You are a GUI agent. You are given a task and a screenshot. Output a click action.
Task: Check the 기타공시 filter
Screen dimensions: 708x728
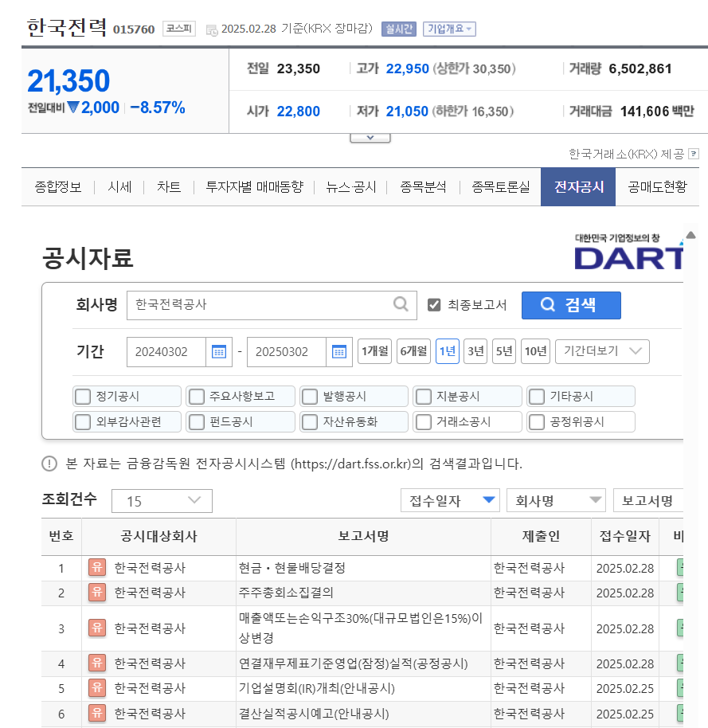(537, 397)
